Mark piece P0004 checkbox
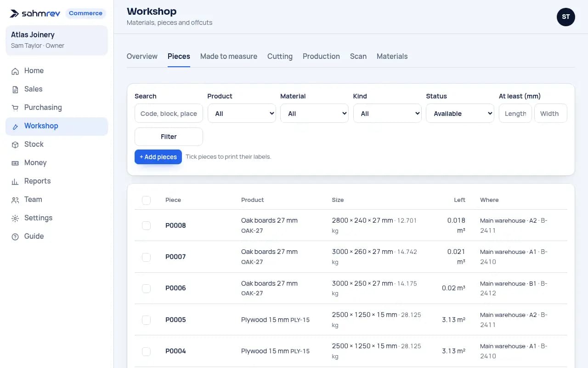Image resolution: width=588 pixels, height=368 pixels. coord(146,351)
